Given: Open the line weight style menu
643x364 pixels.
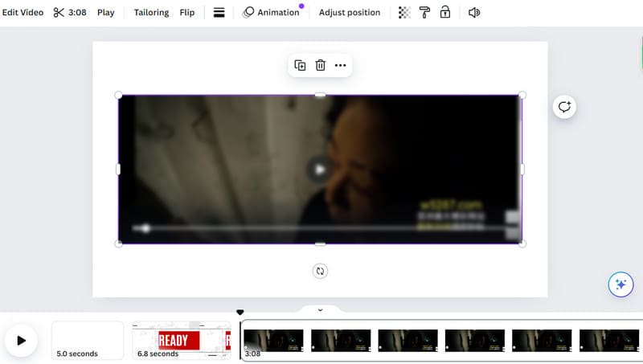Looking at the screenshot, I should click(219, 13).
